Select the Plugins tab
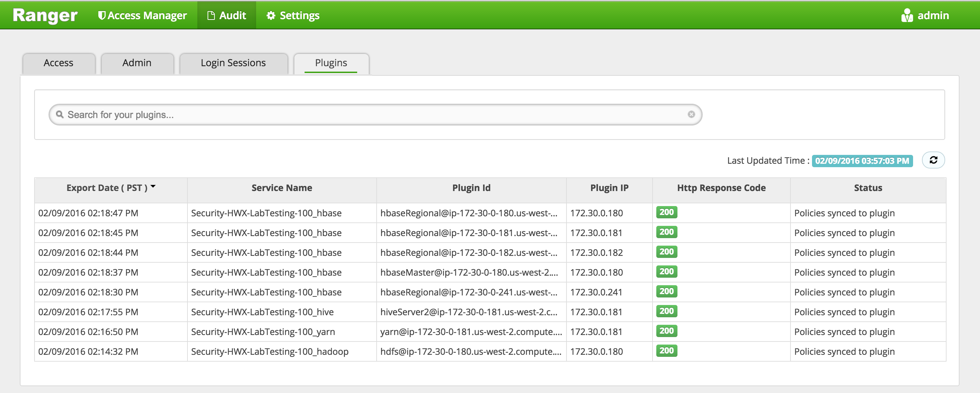Screen dimensions: 980x393 (x=331, y=63)
